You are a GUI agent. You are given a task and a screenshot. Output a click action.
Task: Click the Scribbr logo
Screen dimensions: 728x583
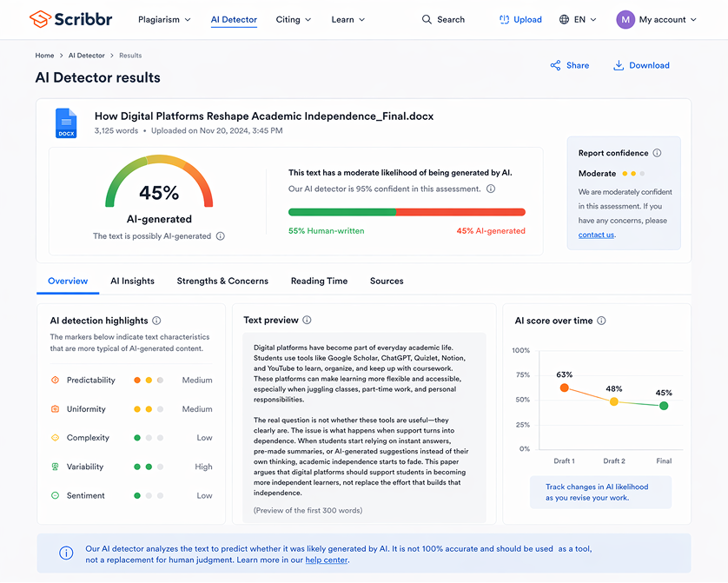pos(73,19)
